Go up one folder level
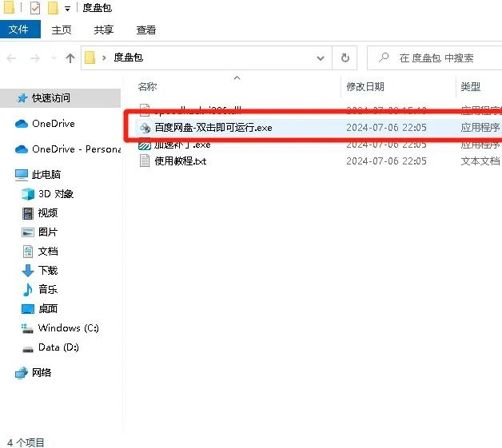The width and height of the screenshot is (502, 448). tap(70, 58)
